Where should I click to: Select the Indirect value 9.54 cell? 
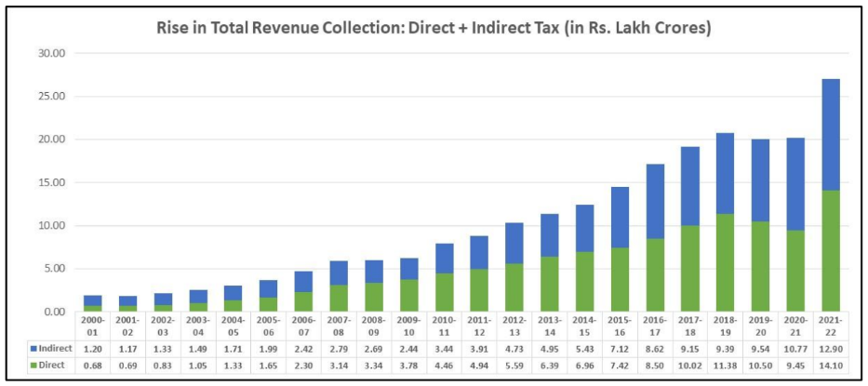click(760, 350)
